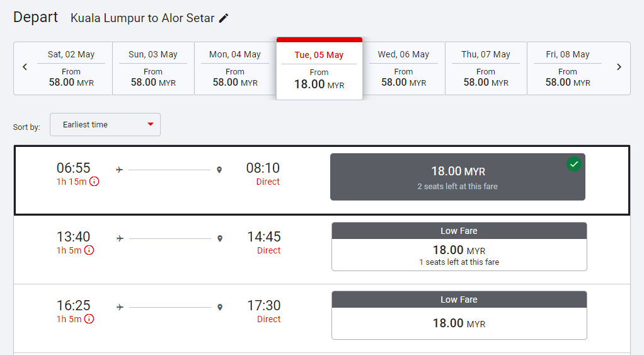Image resolution: width=644 pixels, height=355 pixels.
Task: Select Low Fare for 16:25 flight
Action: click(459, 315)
